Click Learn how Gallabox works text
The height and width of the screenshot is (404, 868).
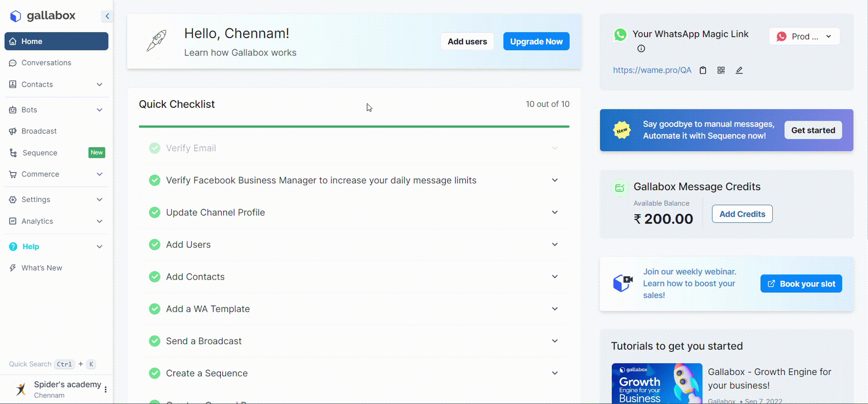(240, 52)
